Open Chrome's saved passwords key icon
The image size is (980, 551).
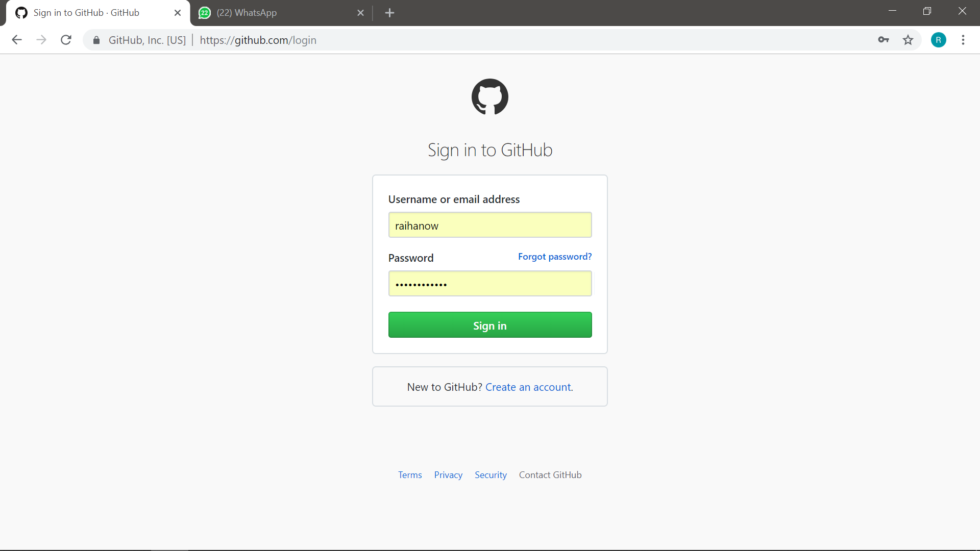coord(884,40)
